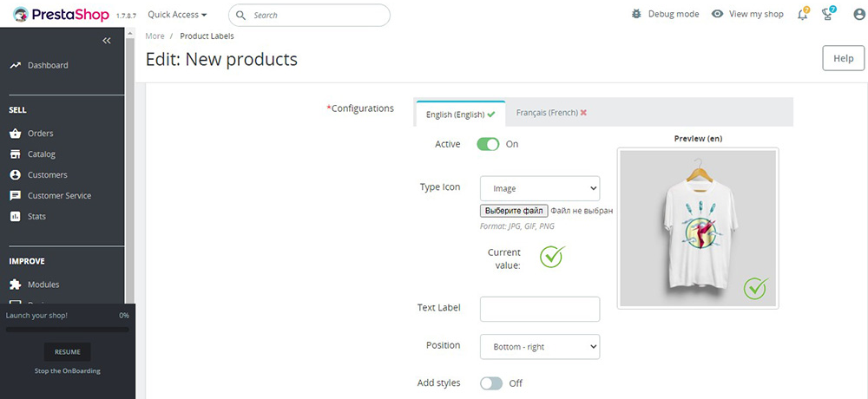Open notifications bell icon
Screen dimensions: 868x399
point(802,15)
